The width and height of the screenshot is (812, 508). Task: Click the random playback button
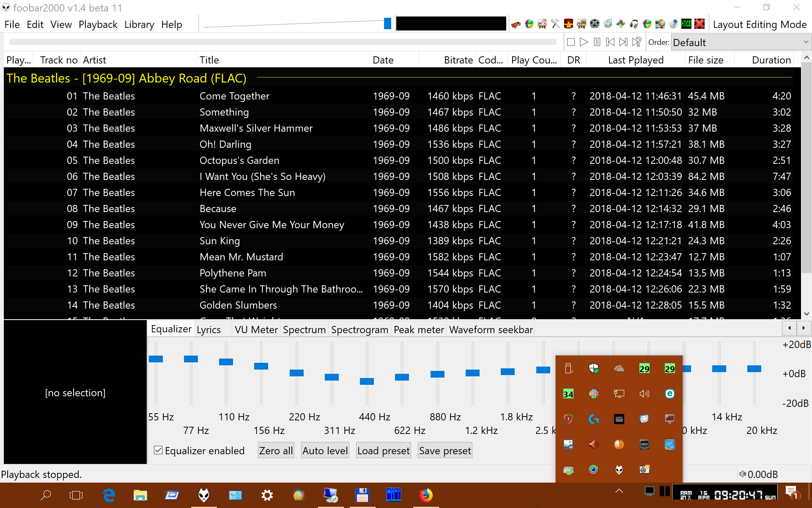click(636, 42)
